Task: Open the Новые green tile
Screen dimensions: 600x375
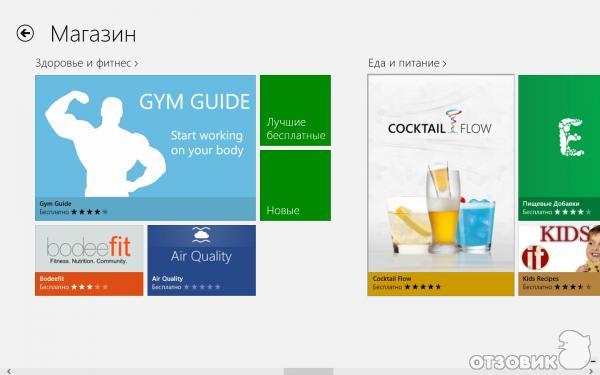Action: coord(295,185)
